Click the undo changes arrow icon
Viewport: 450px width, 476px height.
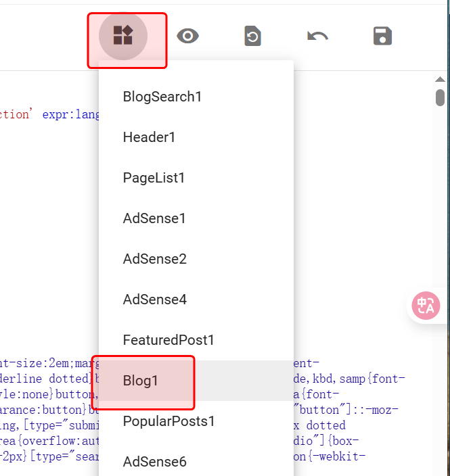click(317, 36)
